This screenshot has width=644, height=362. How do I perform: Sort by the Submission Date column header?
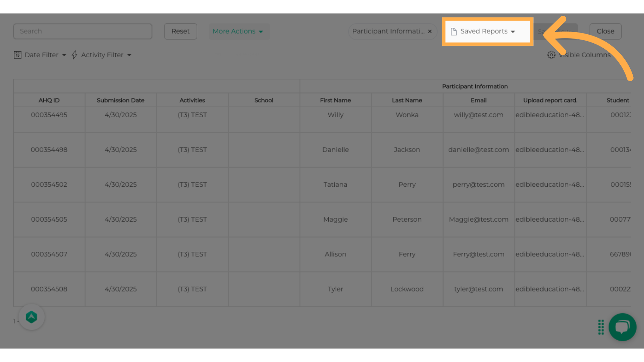click(120, 100)
